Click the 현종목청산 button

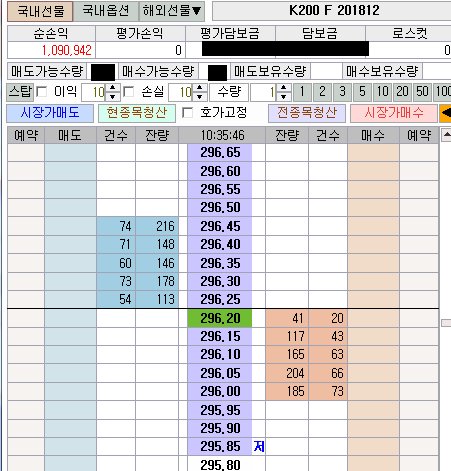click(x=137, y=113)
